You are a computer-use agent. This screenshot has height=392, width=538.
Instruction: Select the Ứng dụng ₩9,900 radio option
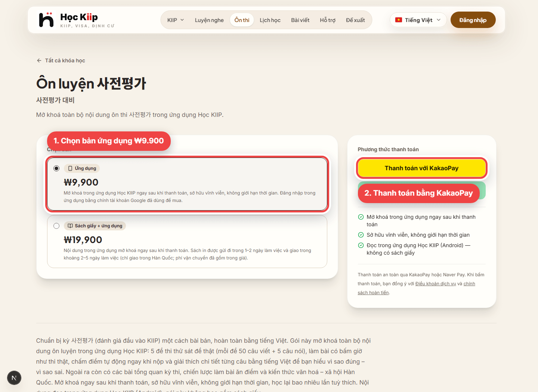pos(56,168)
